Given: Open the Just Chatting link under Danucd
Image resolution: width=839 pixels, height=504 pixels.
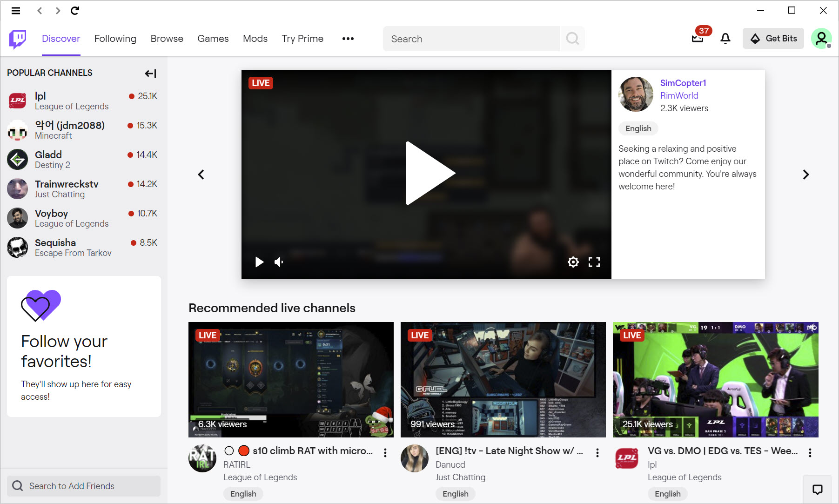Looking at the screenshot, I should point(460,477).
